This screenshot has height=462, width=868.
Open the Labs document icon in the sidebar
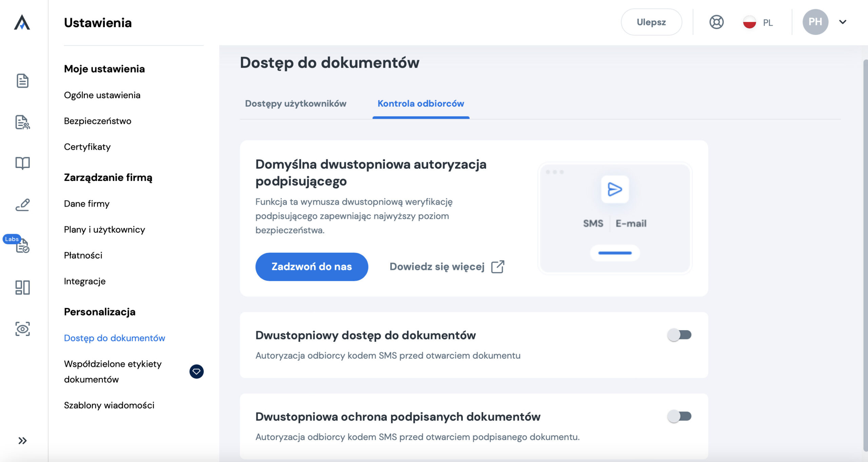[x=22, y=246]
